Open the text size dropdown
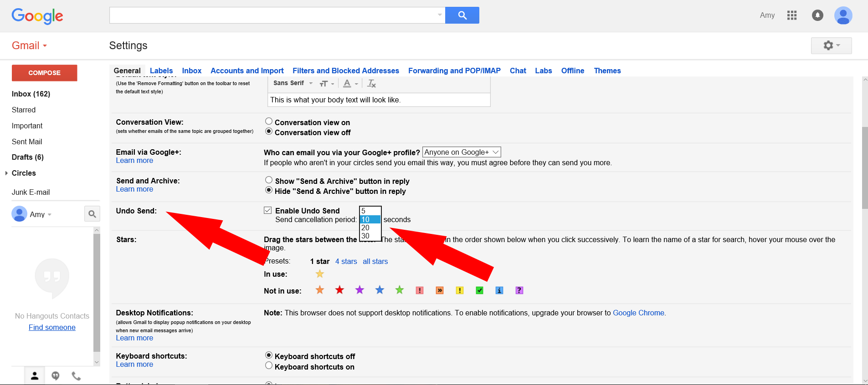The image size is (868, 385). pyautogui.click(x=327, y=84)
